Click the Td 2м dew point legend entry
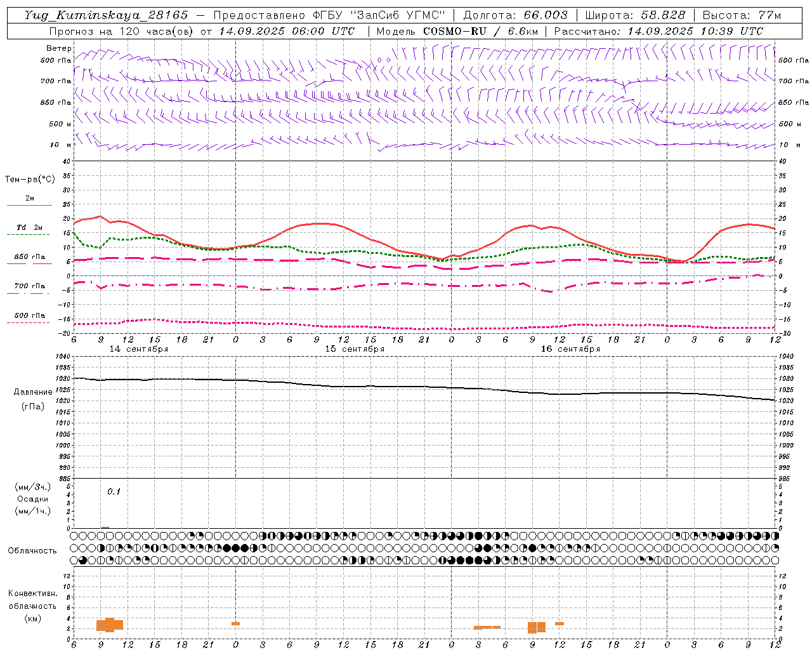Image resolution: width=812 pixels, height=650 pixels. click(29, 227)
